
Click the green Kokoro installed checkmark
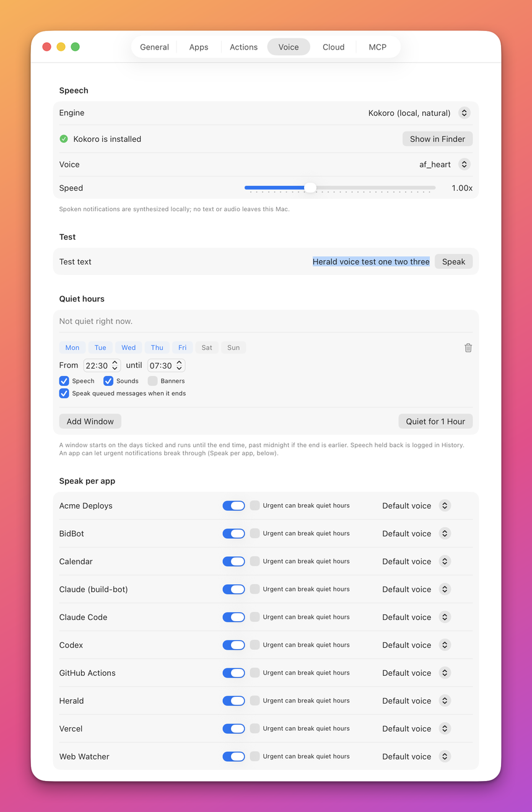click(64, 139)
